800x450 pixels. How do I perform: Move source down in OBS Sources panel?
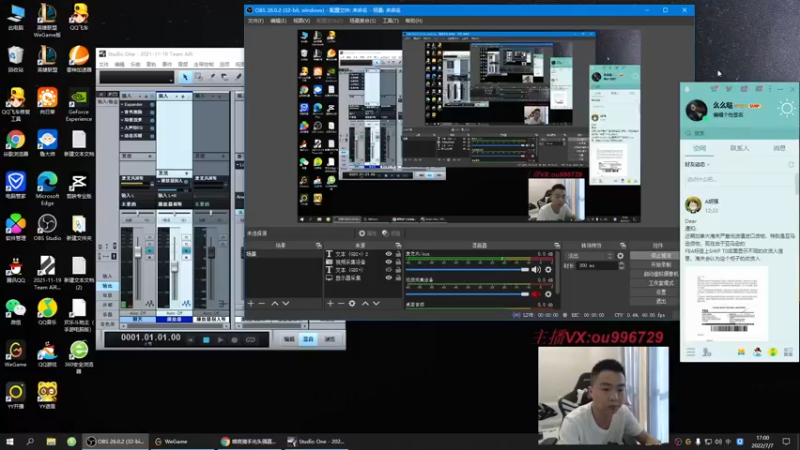tap(377, 304)
